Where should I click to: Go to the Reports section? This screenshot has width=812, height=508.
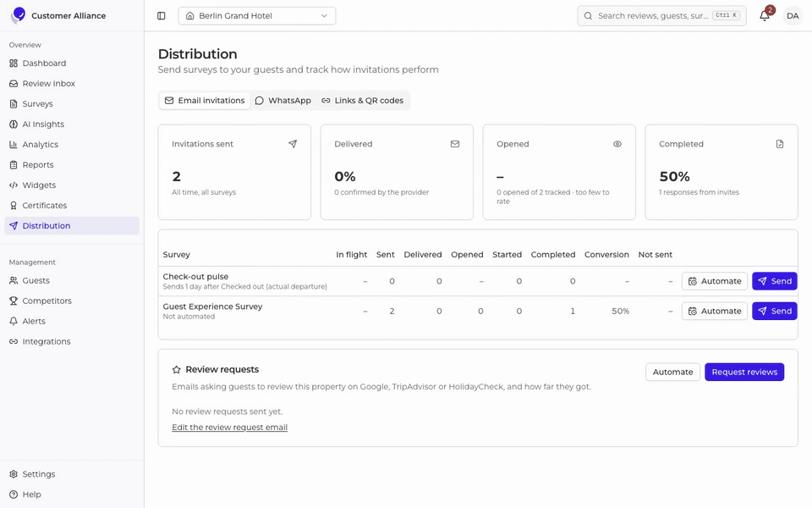71,165
